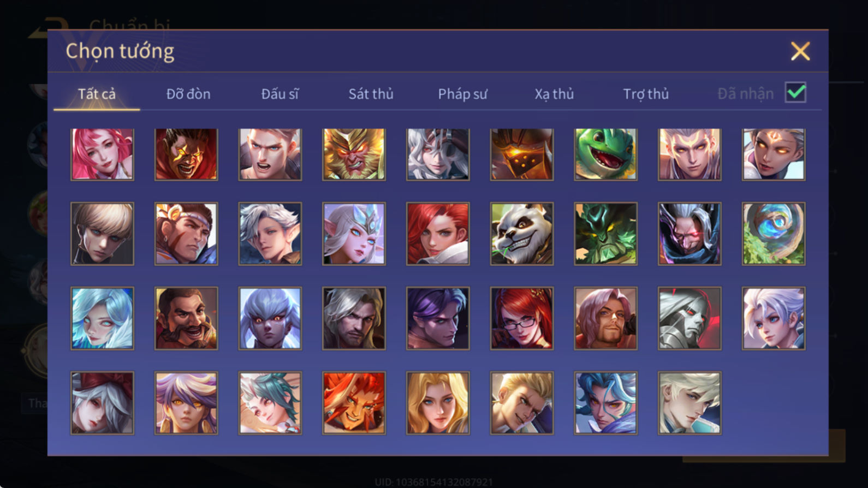The image size is (868, 488).
Task: Open the Trợ thủ tab
Action: coord(646,94)
